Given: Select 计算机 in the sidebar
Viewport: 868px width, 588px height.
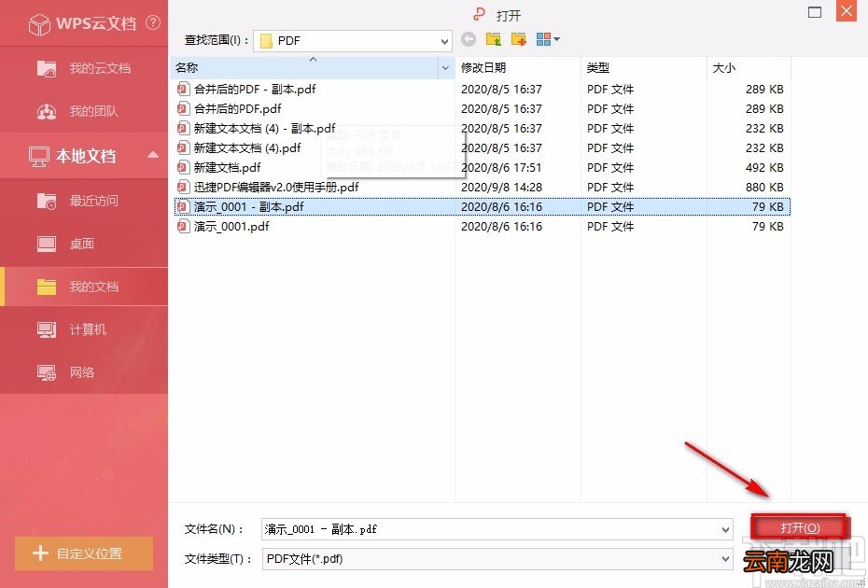Looking at the screenshot, I should tap(84, 329).
